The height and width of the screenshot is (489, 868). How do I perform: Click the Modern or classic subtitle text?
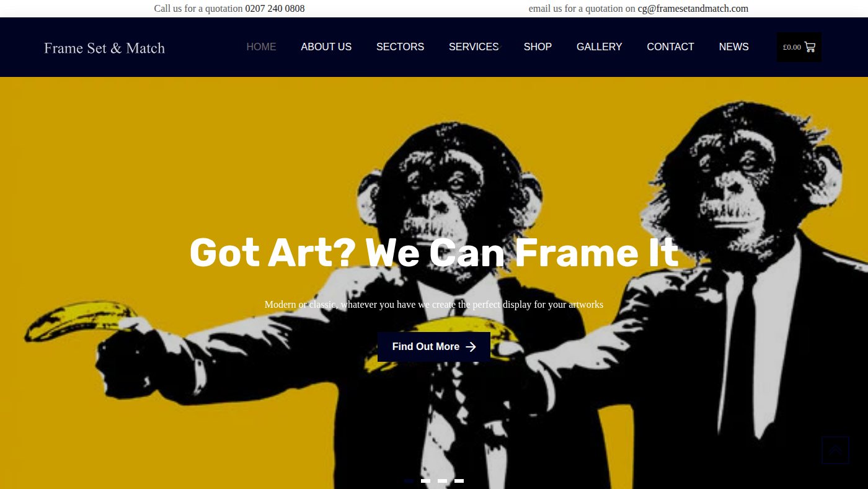pyautogui.click(x=434, y=305)
